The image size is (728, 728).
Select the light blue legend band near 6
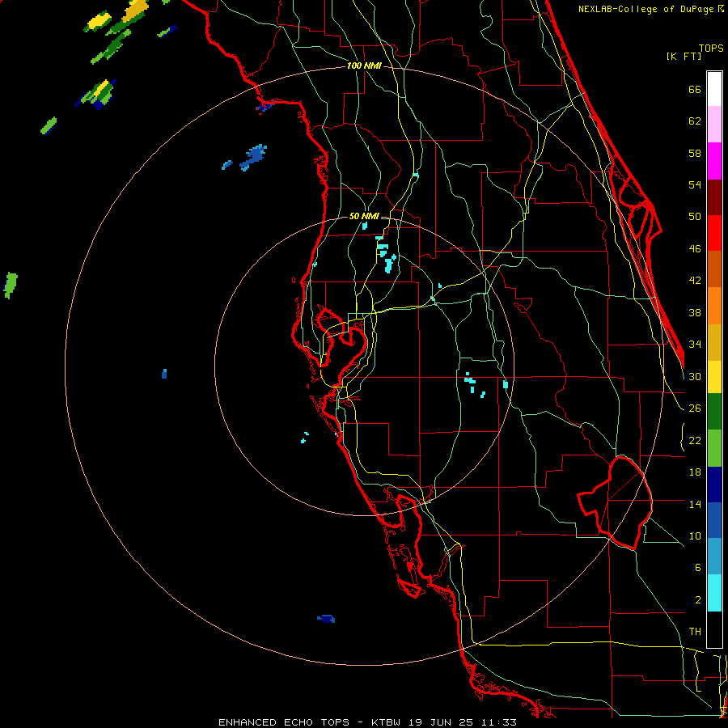(714, 557)
